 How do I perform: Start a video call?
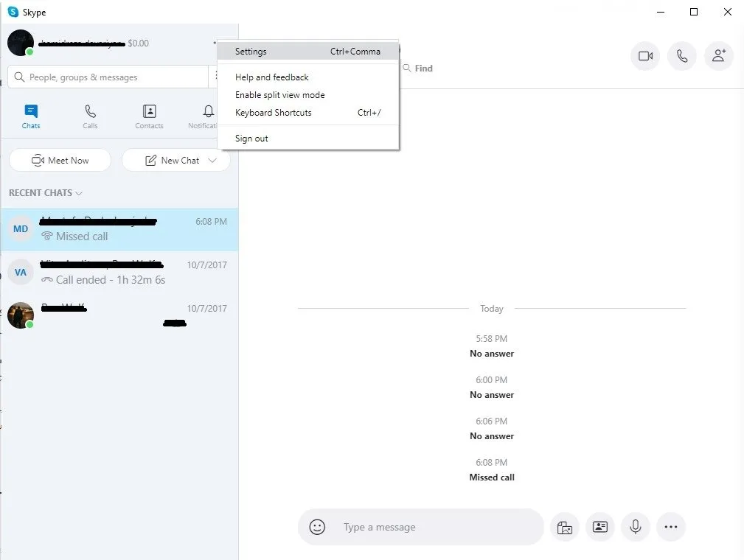(645, 56)
